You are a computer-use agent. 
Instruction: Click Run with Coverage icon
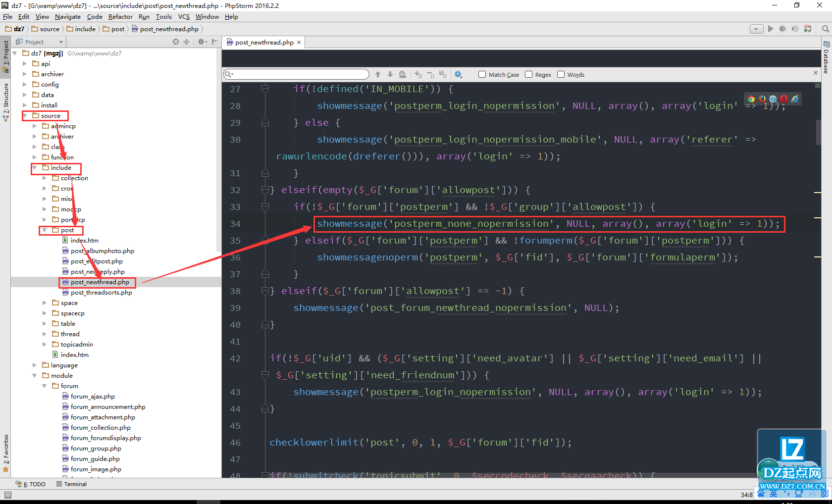pyautogui.click(x=795, y=29)
